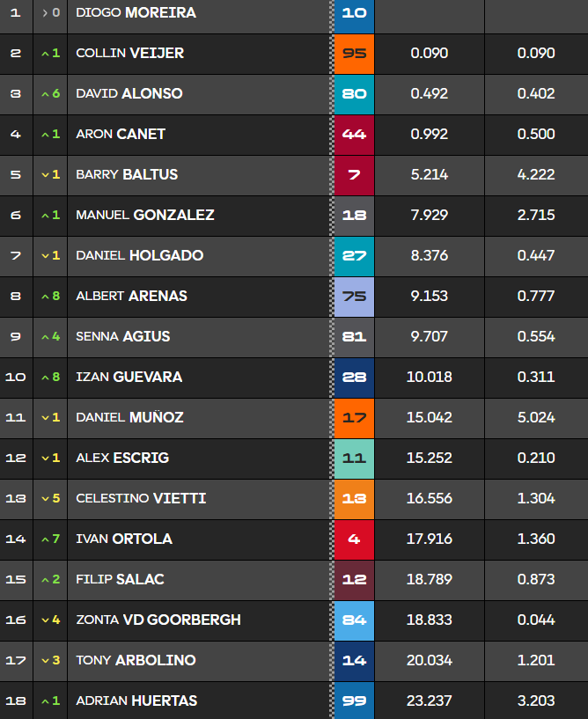Click Albert Arenas's lavender number 75 badge
The height and width of the screenshot is (719, 588).
[354, 297]
